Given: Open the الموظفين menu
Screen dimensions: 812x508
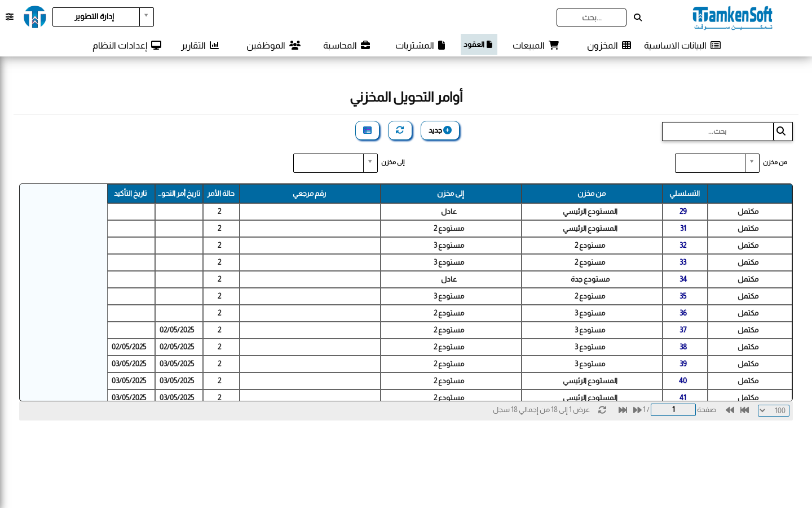Looking at the screenshot, I should click(273, 45).
